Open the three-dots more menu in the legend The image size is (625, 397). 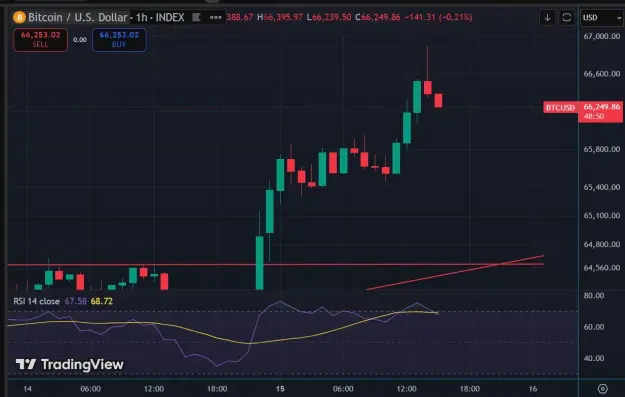(x=216, y=17)
